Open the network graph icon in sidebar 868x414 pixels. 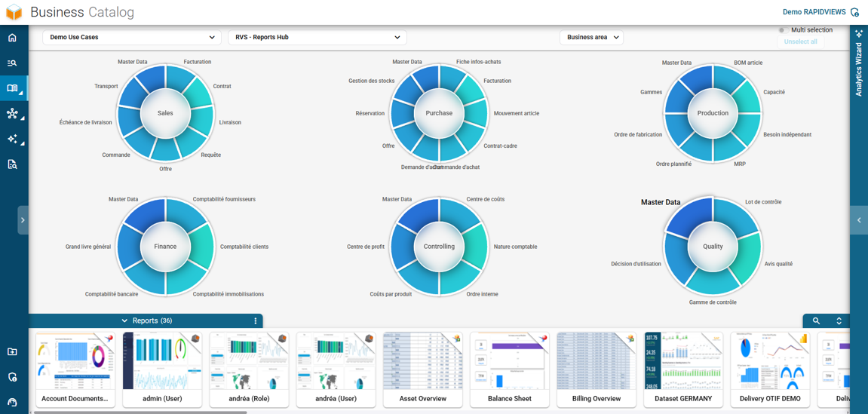point(12,114)
